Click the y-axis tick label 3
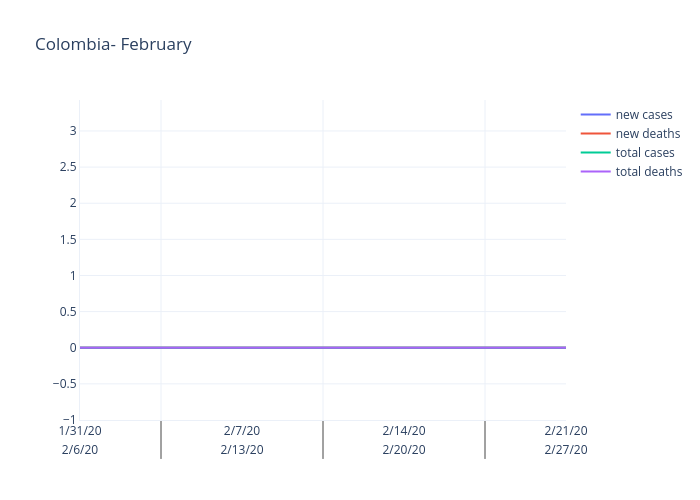 73,130
